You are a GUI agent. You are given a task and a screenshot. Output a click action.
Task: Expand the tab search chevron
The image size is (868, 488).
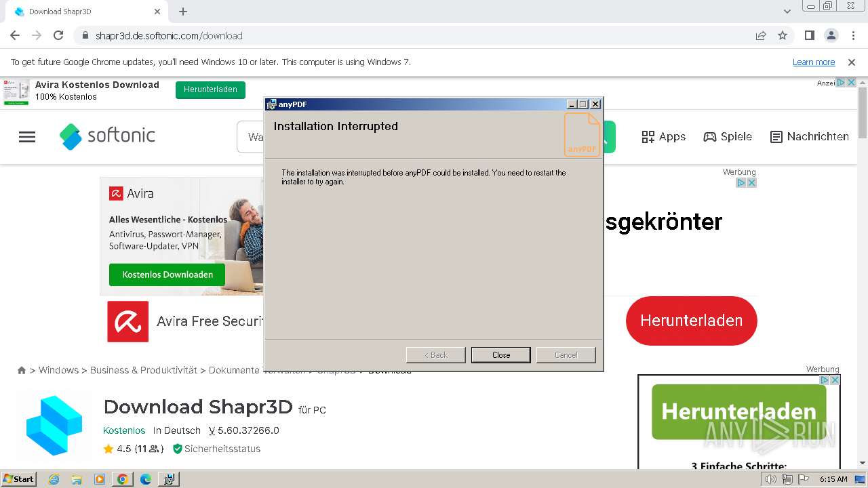pos(787,12)
